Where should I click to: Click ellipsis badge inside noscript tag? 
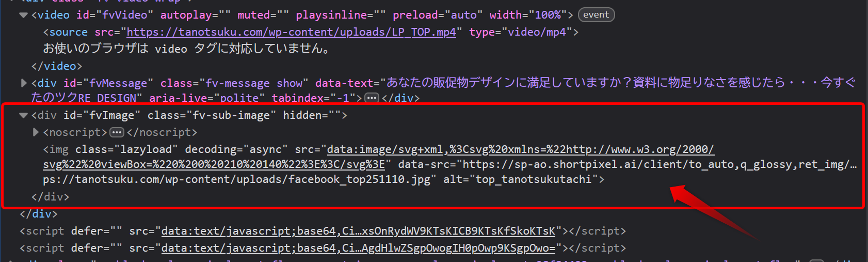pos(117,132)
